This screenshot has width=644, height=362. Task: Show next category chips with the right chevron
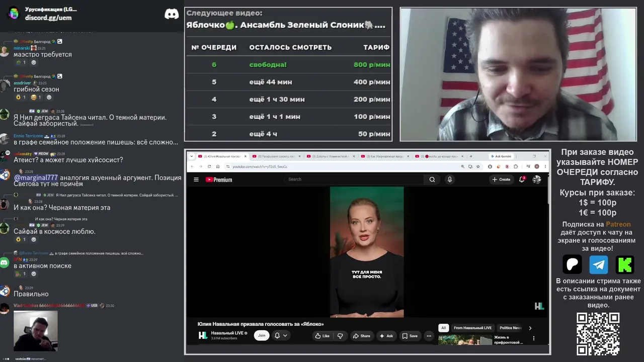(530, 328)
